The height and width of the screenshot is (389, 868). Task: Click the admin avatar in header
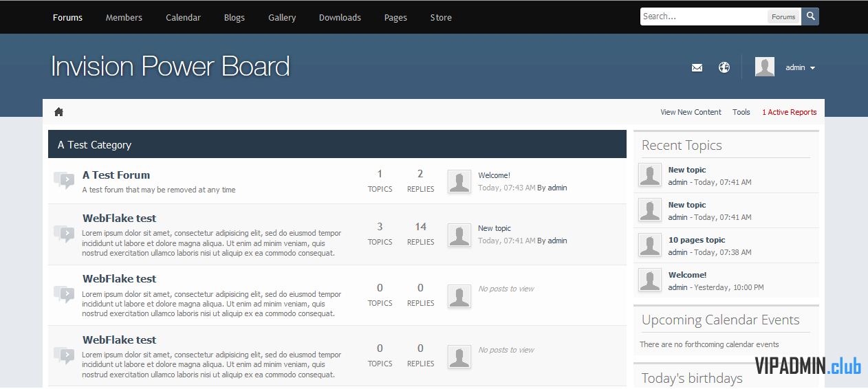coord(765,67)
